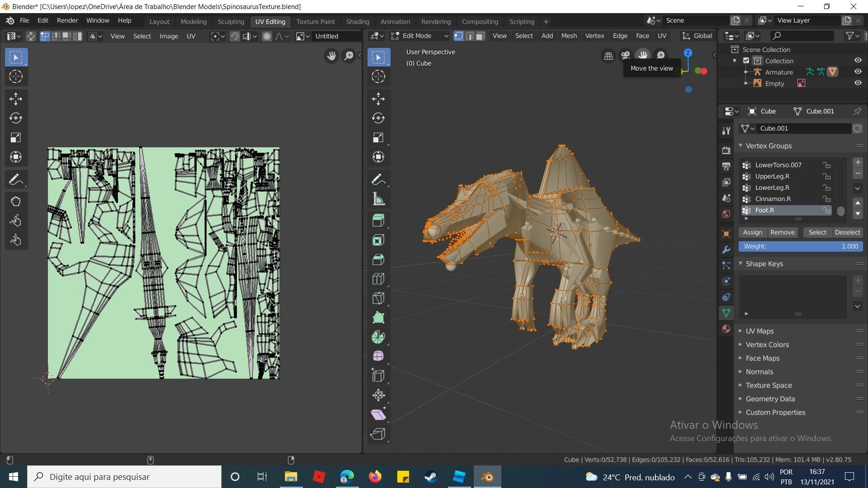Click the Remove vertex group button
Viewport: 868px width, 488px height.
[782, 232]
